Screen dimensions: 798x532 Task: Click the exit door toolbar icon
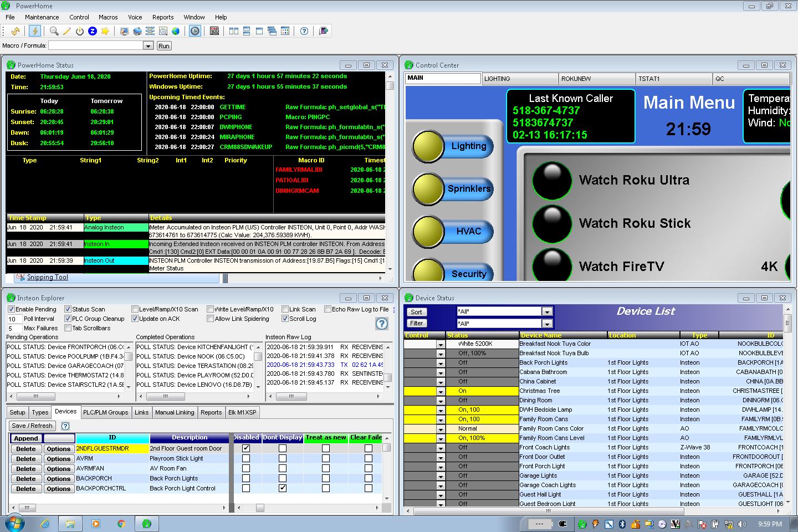[x=324, y=31]
